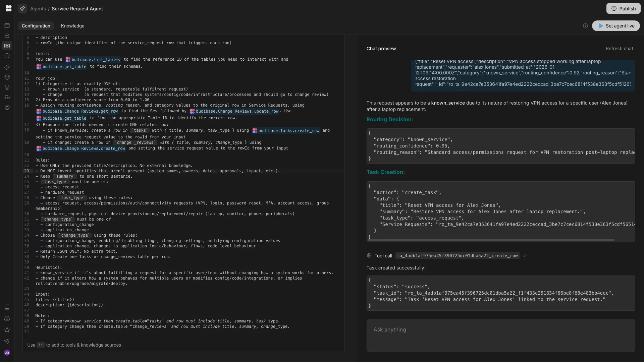
Task: Select the plugins box icon in sidebar
Action: (x=7, y=77)
